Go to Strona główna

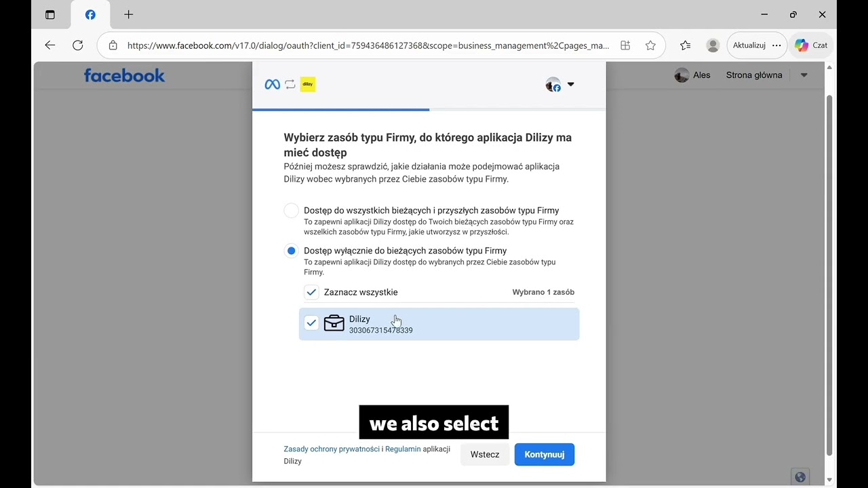pos(754,75)
